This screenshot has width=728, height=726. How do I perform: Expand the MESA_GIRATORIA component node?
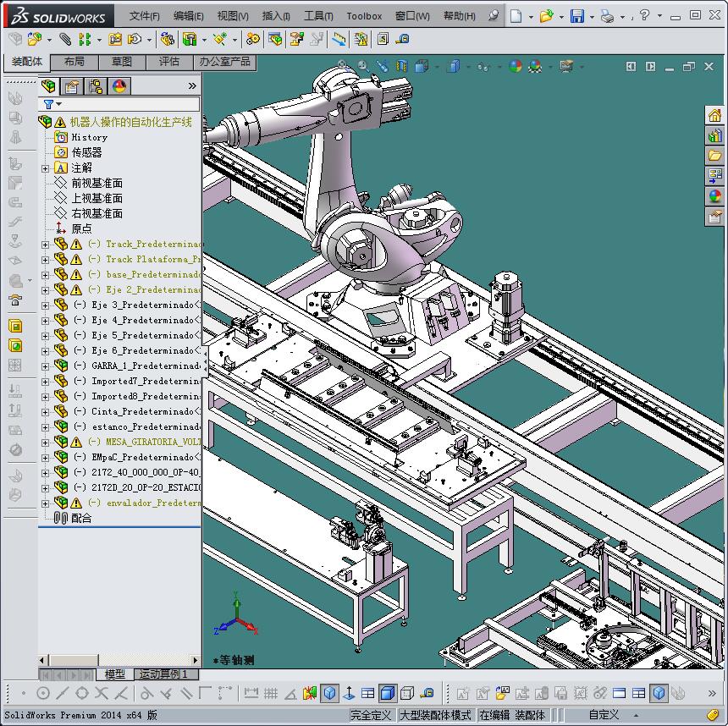[x=45, y=443]
